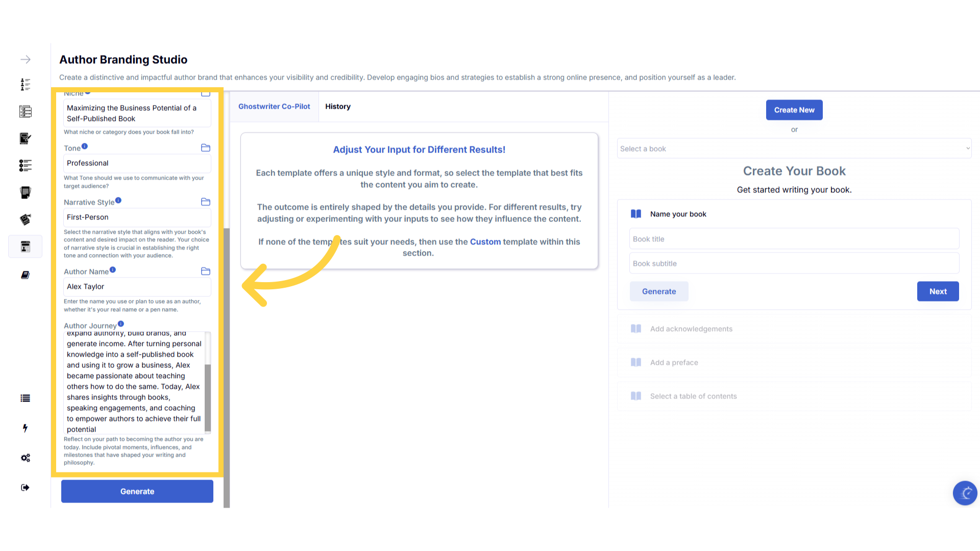Click the list icon in the lower sidebar
Screen dimensions: 980x551
tap(25, 398)
